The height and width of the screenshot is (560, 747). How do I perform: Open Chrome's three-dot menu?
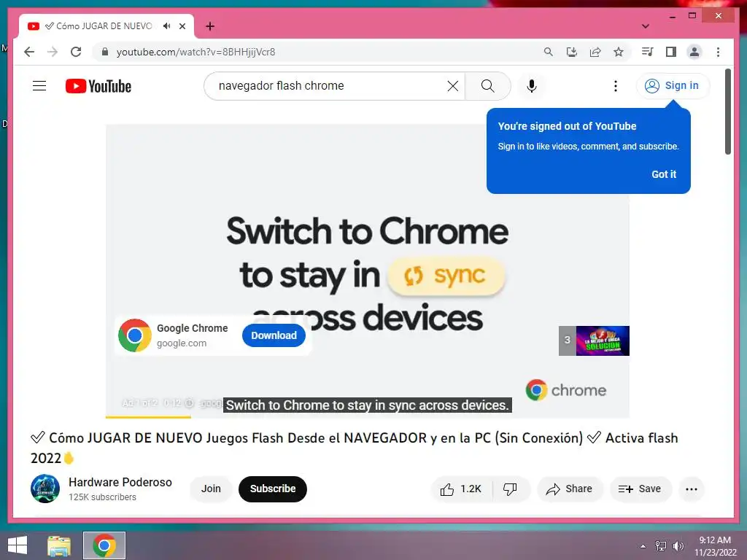718,52
